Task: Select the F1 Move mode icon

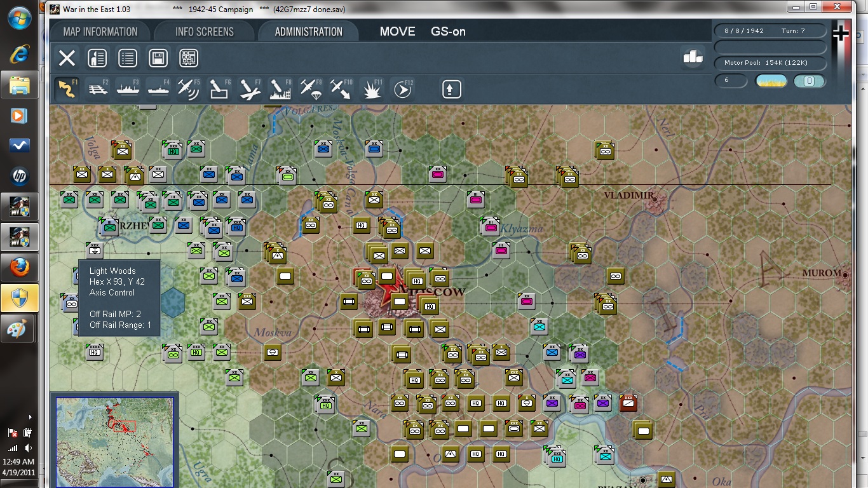Action: [x=67, y=89]
